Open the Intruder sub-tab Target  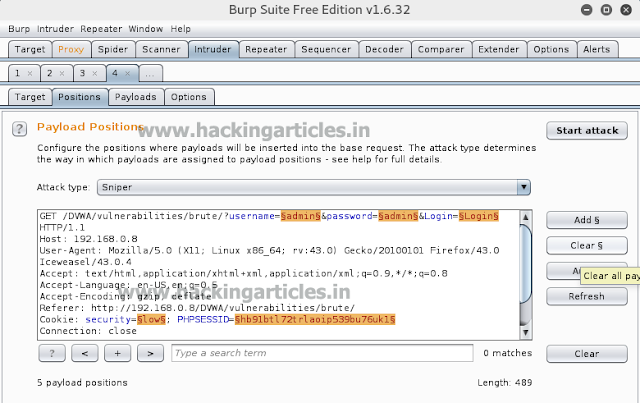click(x=30, y=97)
